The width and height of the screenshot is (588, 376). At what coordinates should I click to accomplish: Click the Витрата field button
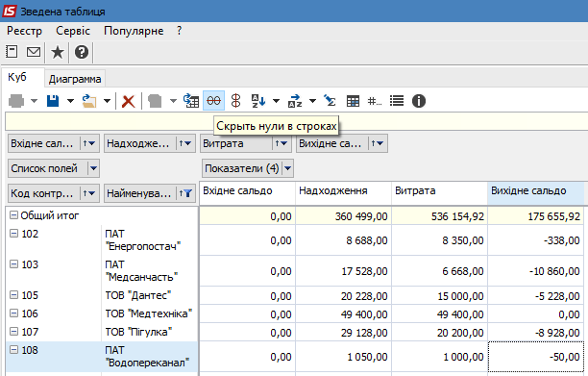(x=236, y=143)
